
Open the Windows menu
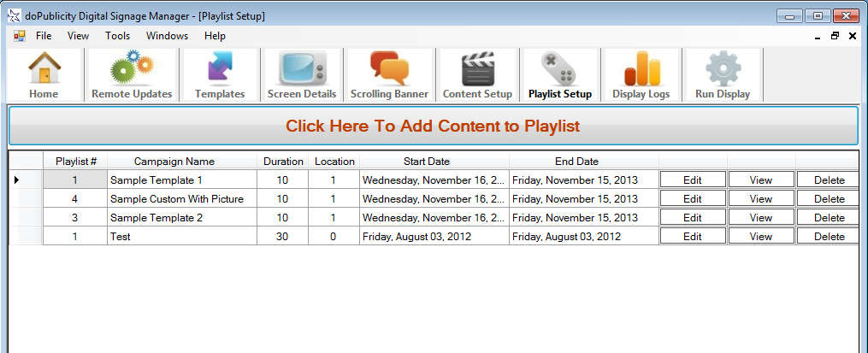(167, 36)
